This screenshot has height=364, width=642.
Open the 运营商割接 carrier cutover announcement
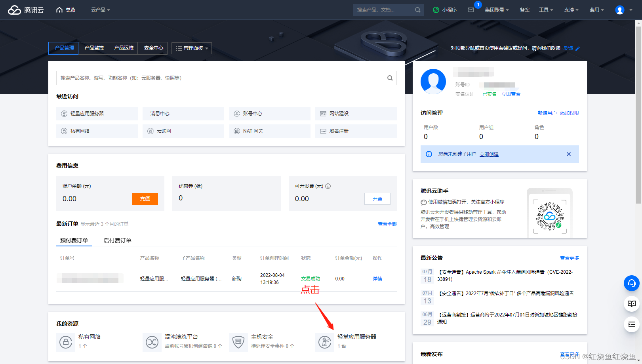(507, 318)
